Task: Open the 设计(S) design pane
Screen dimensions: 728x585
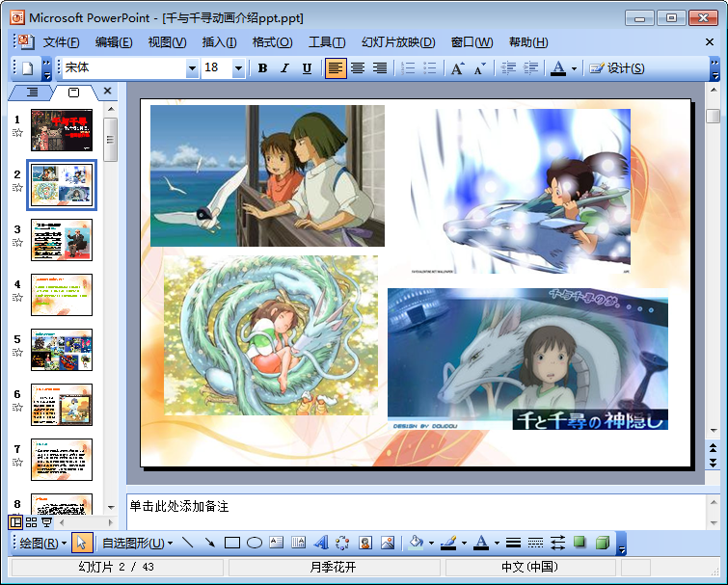Action: point(617,68)
